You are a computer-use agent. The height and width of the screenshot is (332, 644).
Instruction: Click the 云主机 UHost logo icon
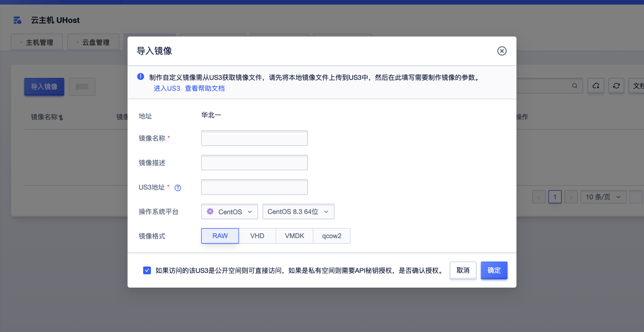pyautogui.click(x=17, y=20)
